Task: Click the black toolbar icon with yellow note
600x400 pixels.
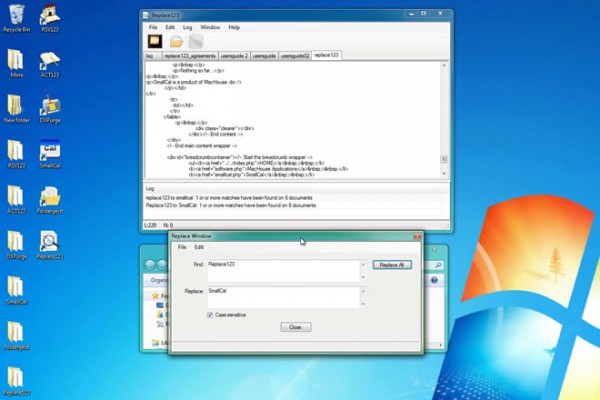Action: (x=155, y=41)
